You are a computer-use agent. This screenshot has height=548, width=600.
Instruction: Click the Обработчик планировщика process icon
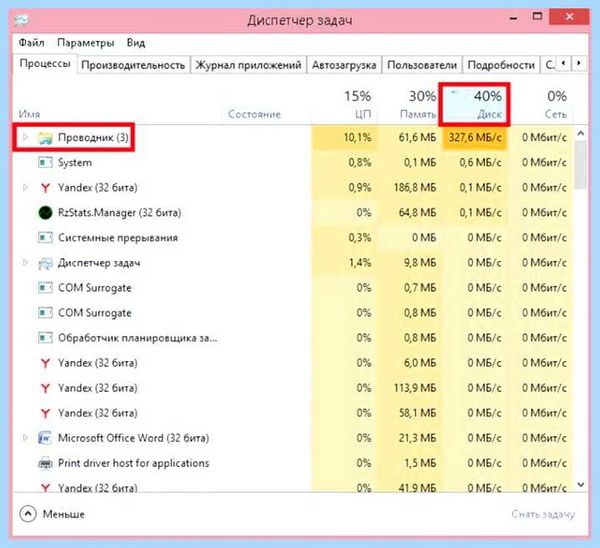pyautogui.click(x=45, y=338)
